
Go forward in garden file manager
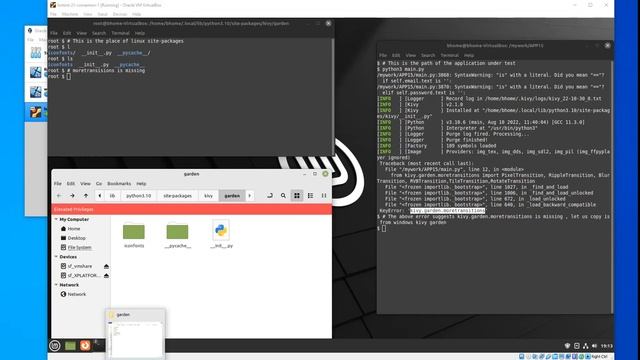pos(72,196)
